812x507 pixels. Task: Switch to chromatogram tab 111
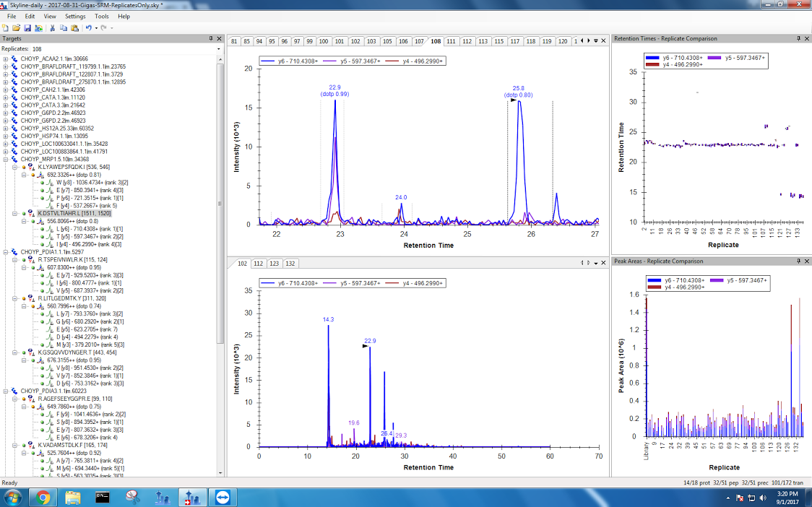click(451, 41)
